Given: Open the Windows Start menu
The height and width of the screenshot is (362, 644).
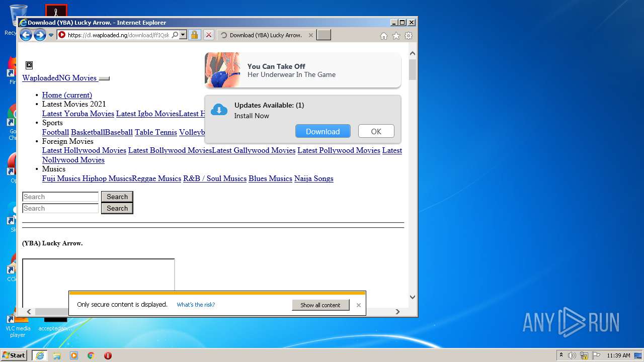Looking at the screenshot, I should 14,355.
